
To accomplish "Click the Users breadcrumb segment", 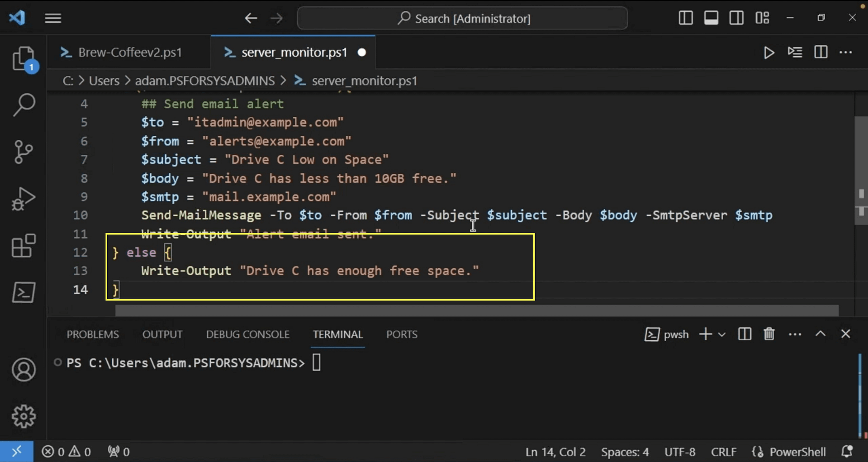I will [x=104, y=81].
